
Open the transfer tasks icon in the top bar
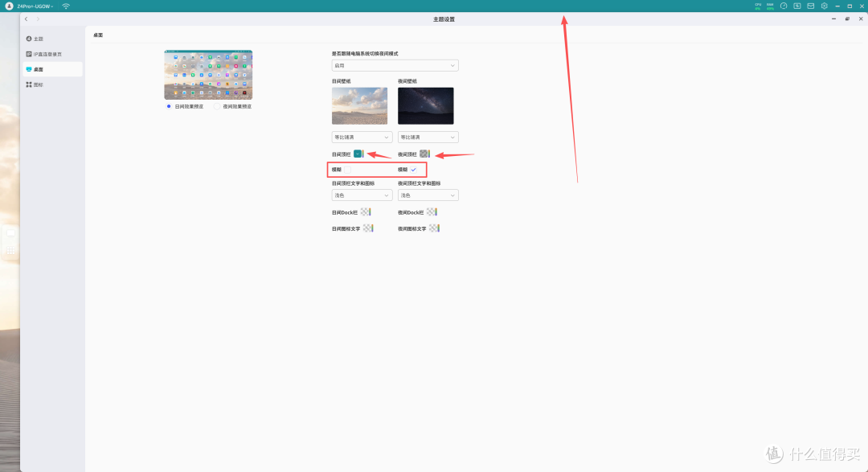pyautogui.click(x=797, y=6)
